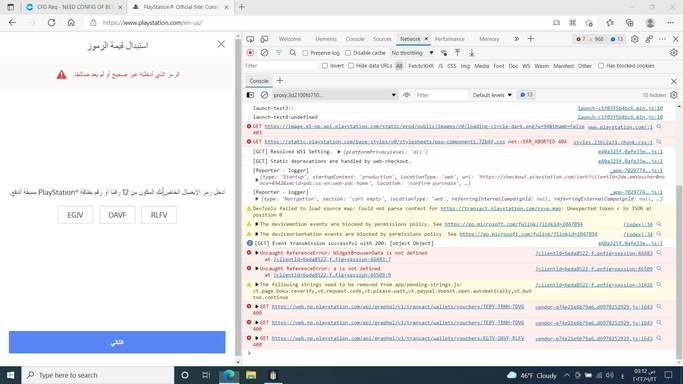The image size is (683, 384).
Task: Enable the Preserve log checkbox
Action: (x=305, y=53)
